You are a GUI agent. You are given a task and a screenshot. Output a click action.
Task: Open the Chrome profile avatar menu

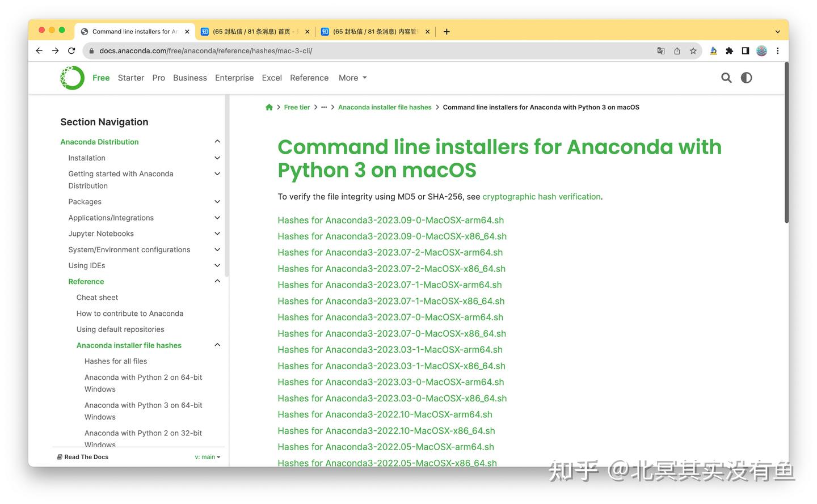761,50
